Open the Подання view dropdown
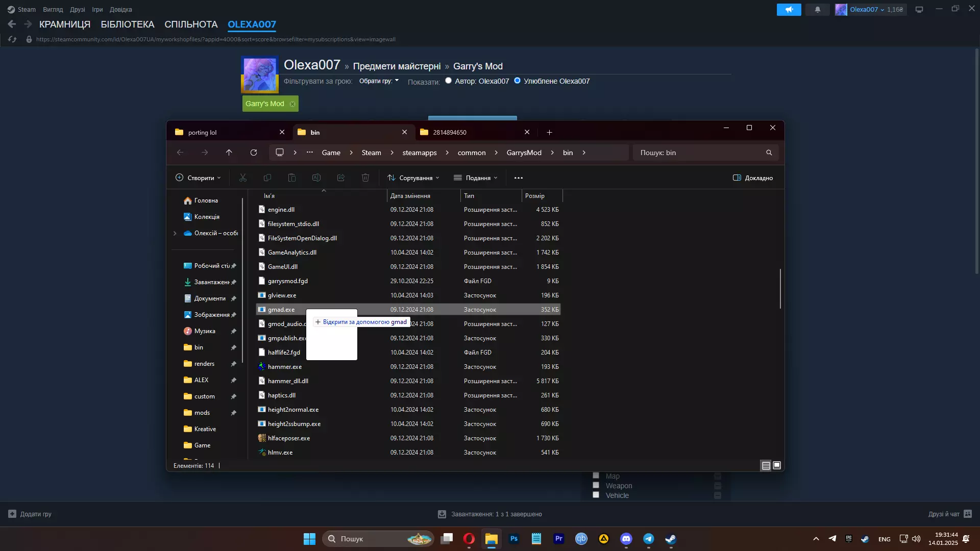The width and height of the screenshot is (980, 551). tap(476, 178)
